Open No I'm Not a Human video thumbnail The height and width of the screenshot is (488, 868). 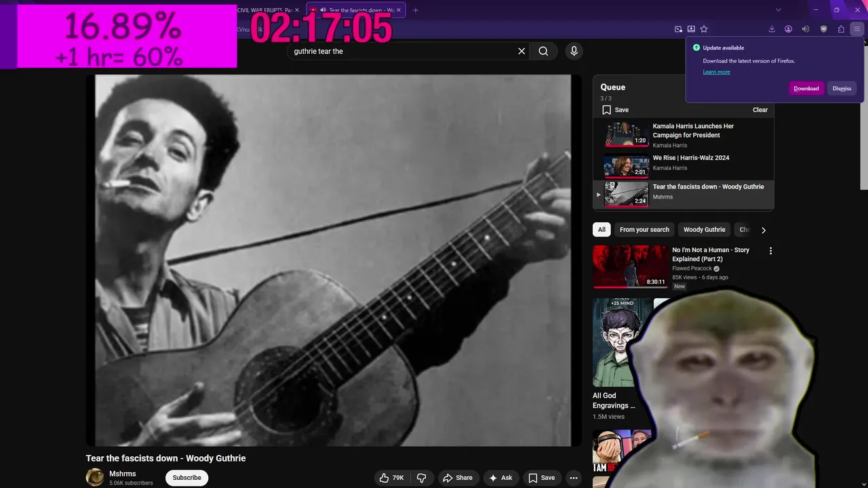click(631, 267)
